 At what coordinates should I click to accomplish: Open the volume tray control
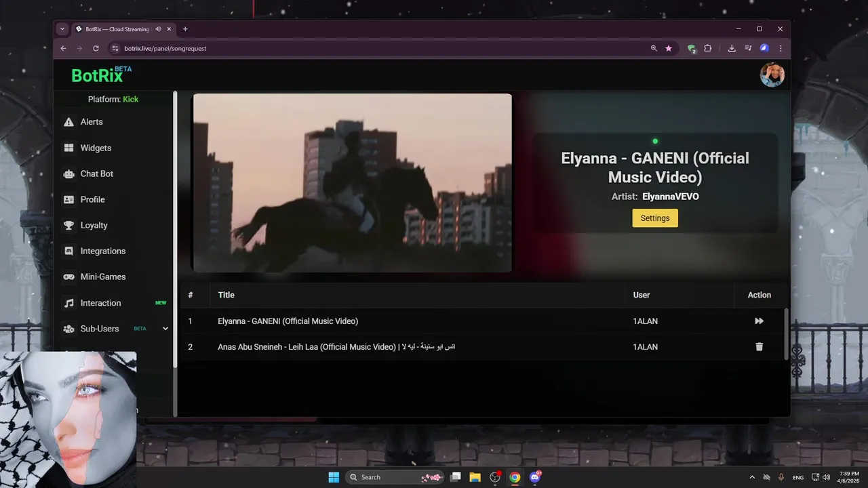coord(826,477)
